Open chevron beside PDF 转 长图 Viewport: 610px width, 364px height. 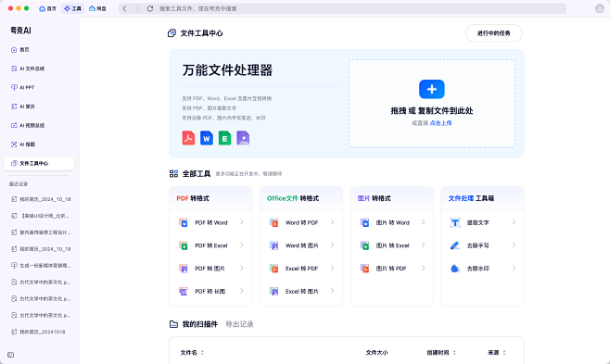(242, 291)
